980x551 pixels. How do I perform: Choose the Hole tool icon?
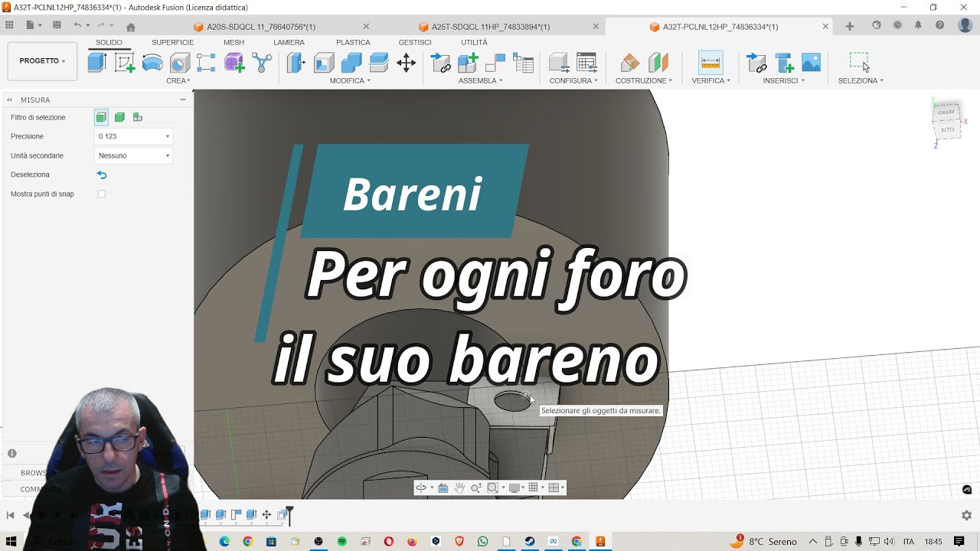tap(180, 63)
